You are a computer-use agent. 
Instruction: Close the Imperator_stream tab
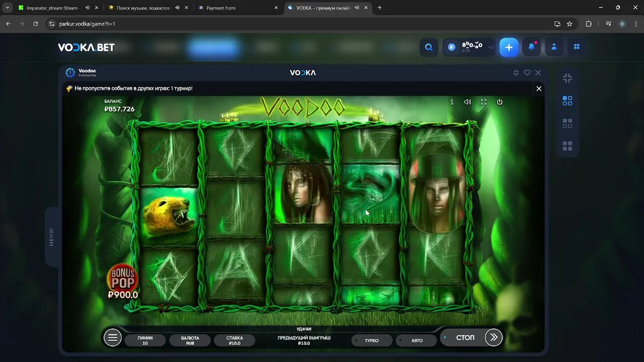tap(96, 8)
